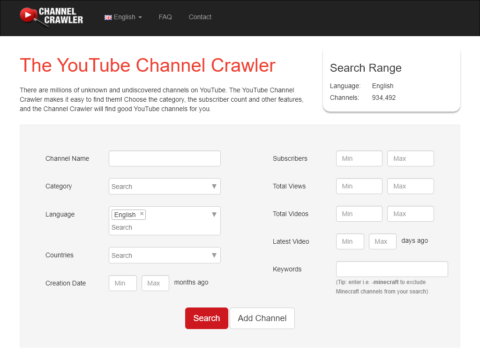Focus the Channel Name input field
Viewport: 480px width, 360px height.
[x=165, y=159]
